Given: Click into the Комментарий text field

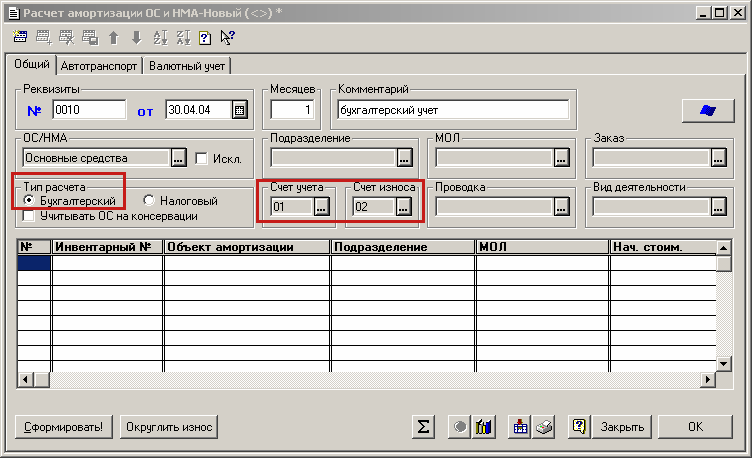Looking at the screenshot, I should pyautogui.click(x=452, y=110).
